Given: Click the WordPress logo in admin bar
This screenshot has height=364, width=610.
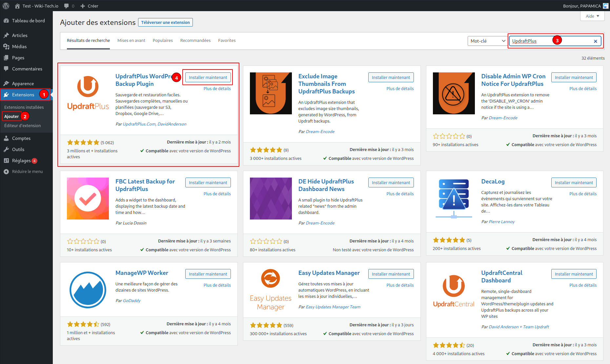Looking at the screenshot, I should click(6, 6).
